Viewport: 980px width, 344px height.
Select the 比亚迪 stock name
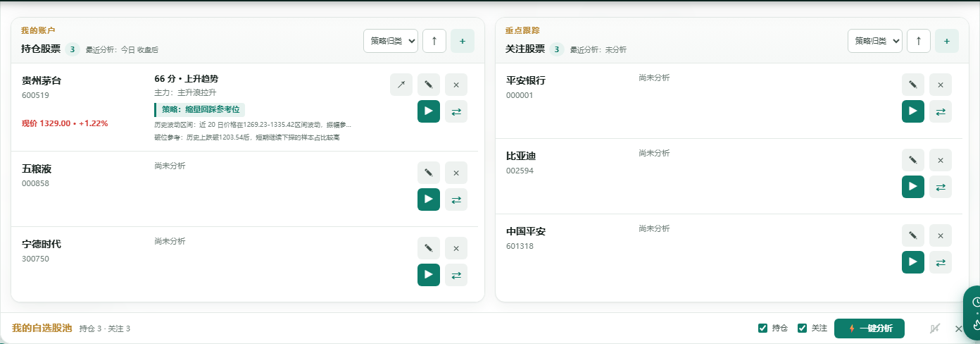(521, 156)
